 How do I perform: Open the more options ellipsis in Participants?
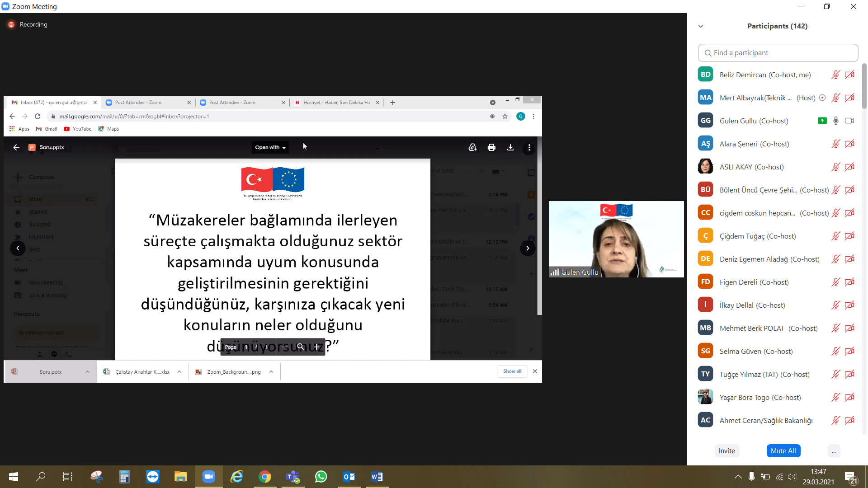click(x=834, y=451)
